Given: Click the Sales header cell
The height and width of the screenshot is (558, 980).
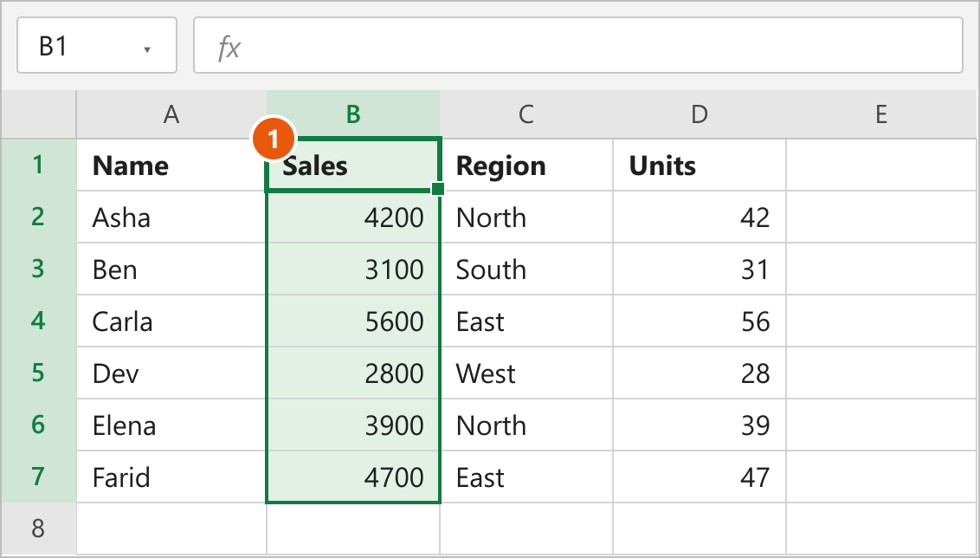Looking at the screenshot, I should click(353, 165).
